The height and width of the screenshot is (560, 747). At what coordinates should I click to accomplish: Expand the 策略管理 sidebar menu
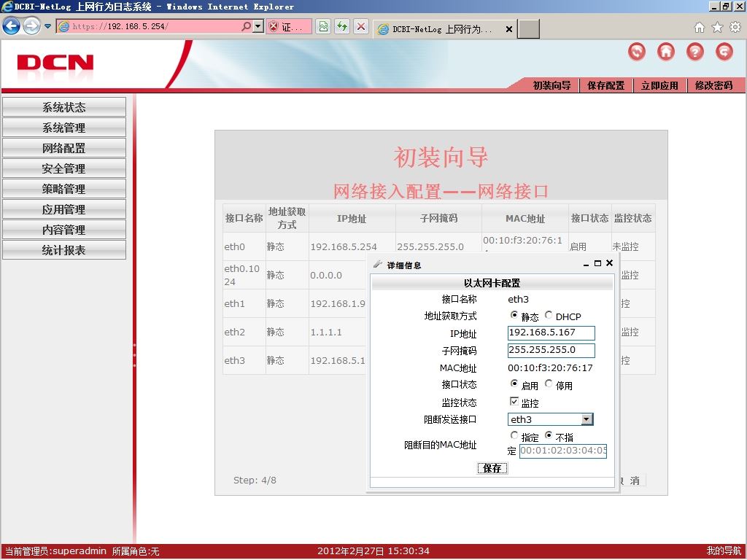(x=64, y=189)
